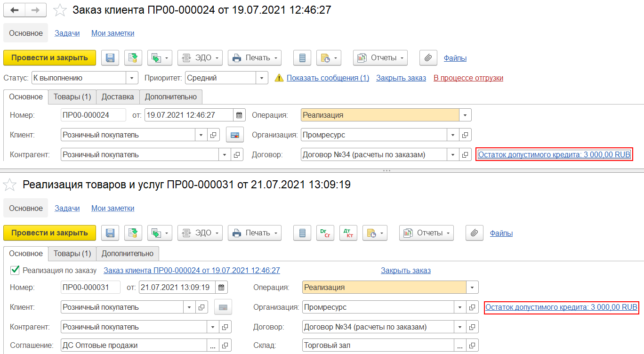
Task: Expand Операция dropdown in Заказ клиента
Action: (465, 115)
